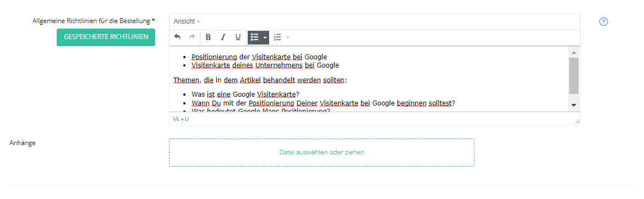Image resolution: width=644 pixels, height=199 pixels.
Task: Open the Ansicht menu
Action: tap(187, 21)
